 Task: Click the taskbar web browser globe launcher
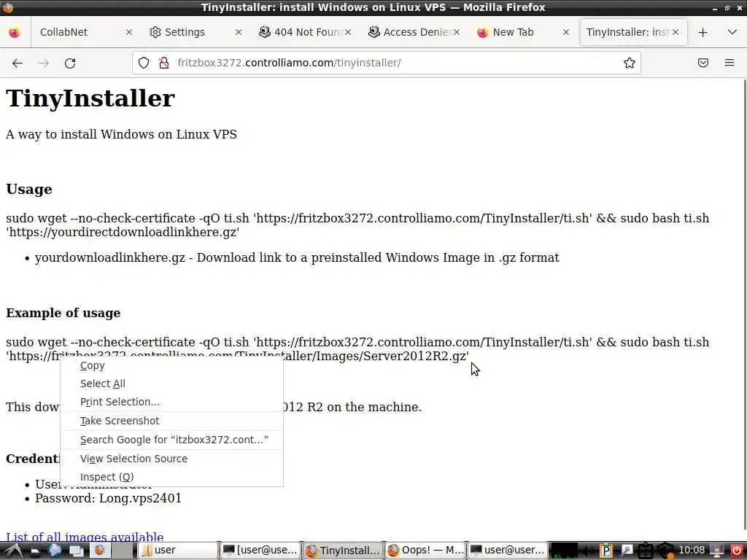coord(54,551)
